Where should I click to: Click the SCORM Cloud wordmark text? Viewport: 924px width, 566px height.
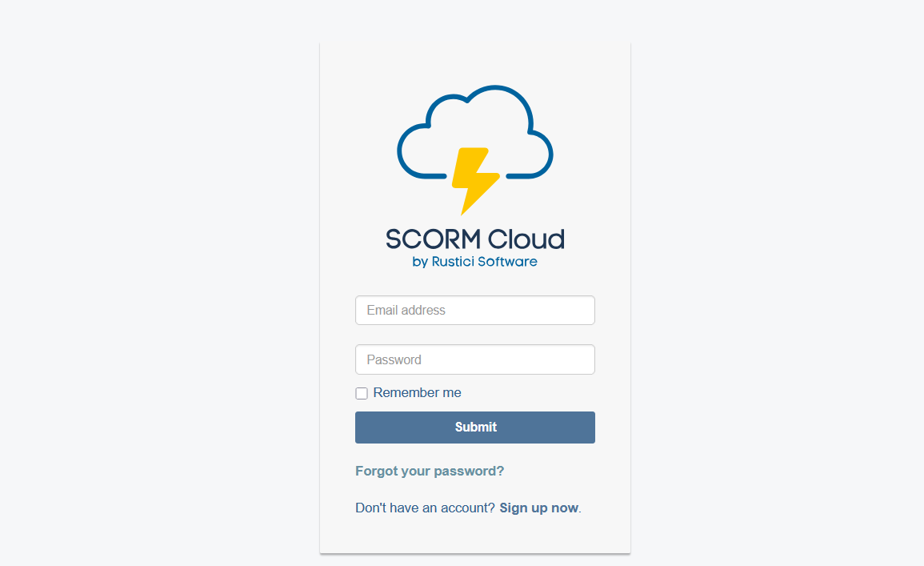[475, 239]
